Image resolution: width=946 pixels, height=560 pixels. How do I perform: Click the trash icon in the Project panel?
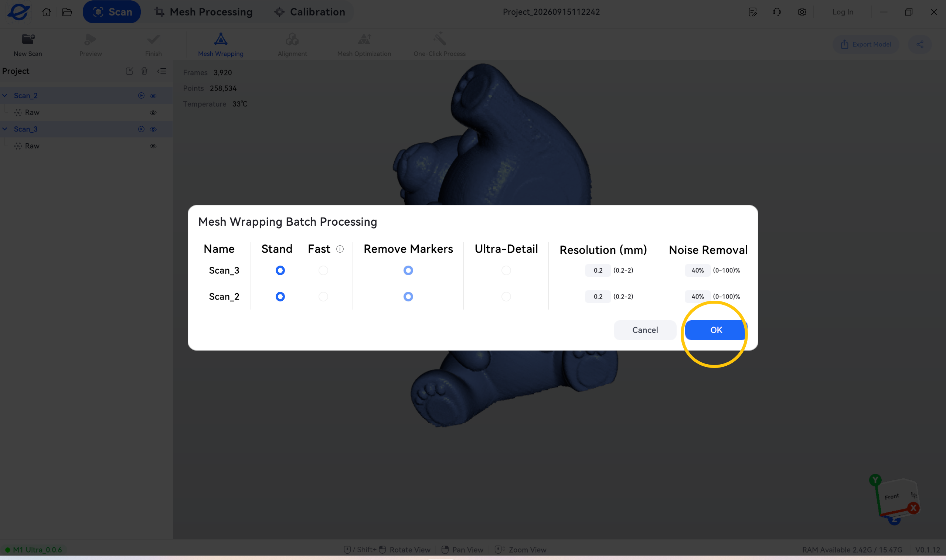[x=144, y=71]
